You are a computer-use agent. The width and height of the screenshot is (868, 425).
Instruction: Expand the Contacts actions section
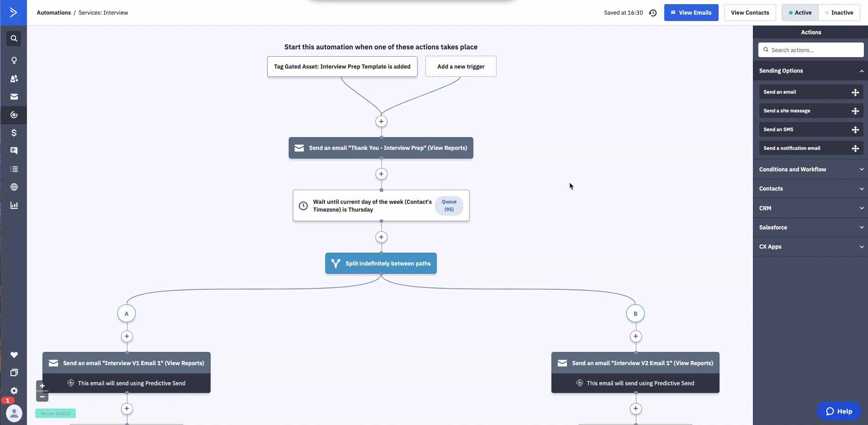point(810,189)
